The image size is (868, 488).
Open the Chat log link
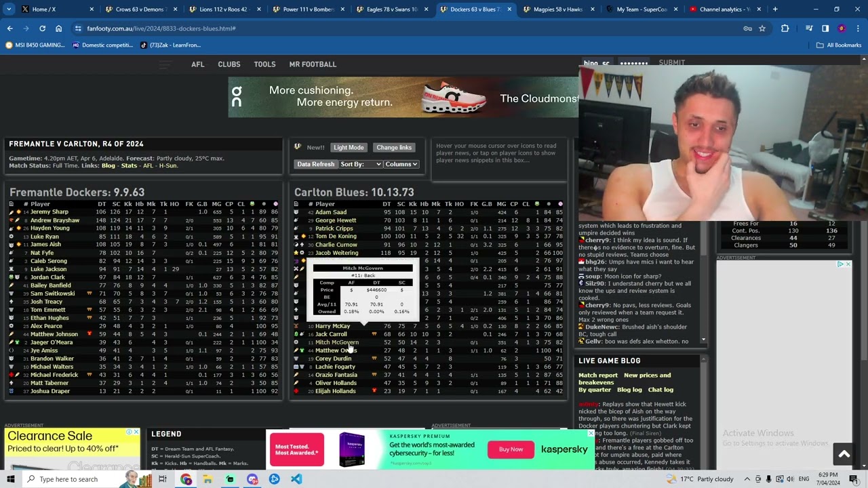pos(660,390)
